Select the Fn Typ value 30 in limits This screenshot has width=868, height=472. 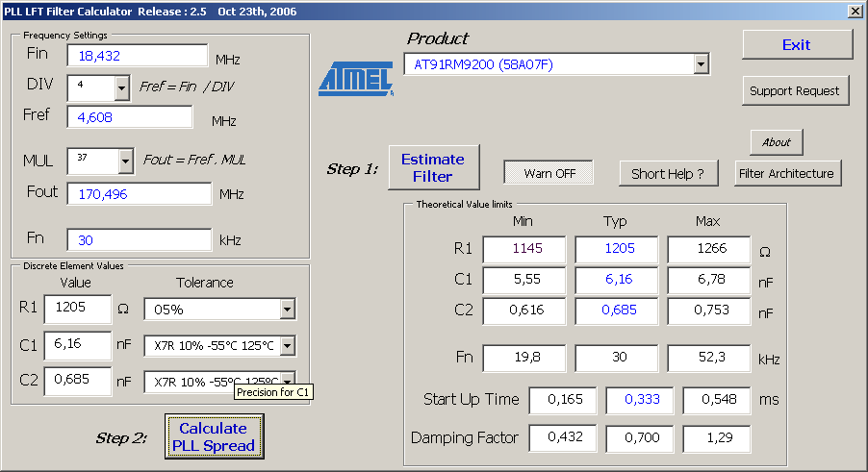click(x=617, y=359)
